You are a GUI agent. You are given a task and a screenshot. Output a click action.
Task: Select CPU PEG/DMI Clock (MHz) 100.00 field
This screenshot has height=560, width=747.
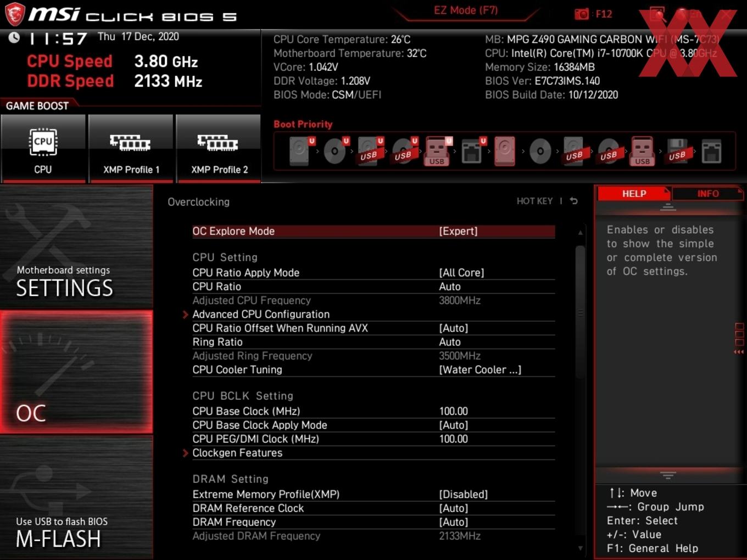(453, 439)
